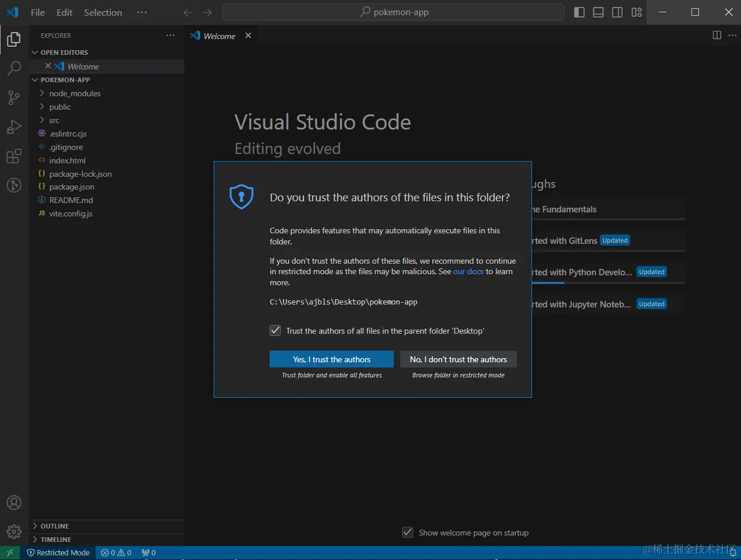The image size is (741, 560).
Task: Open the Run and Debug view
Action: pyautogui.click(x=14, y=127)
